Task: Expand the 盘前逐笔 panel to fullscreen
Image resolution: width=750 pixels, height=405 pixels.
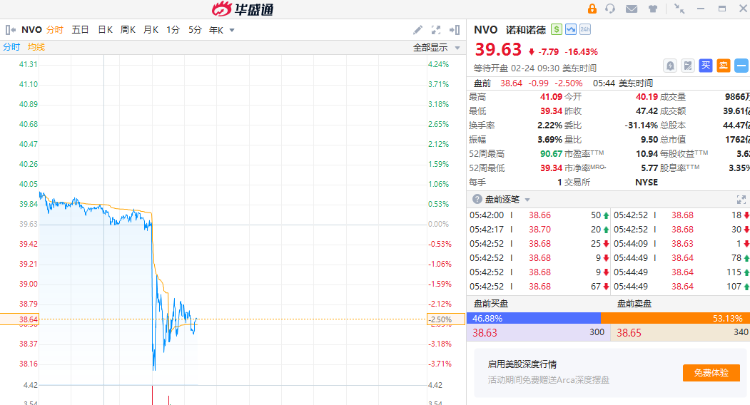Action: pos(741,199)
